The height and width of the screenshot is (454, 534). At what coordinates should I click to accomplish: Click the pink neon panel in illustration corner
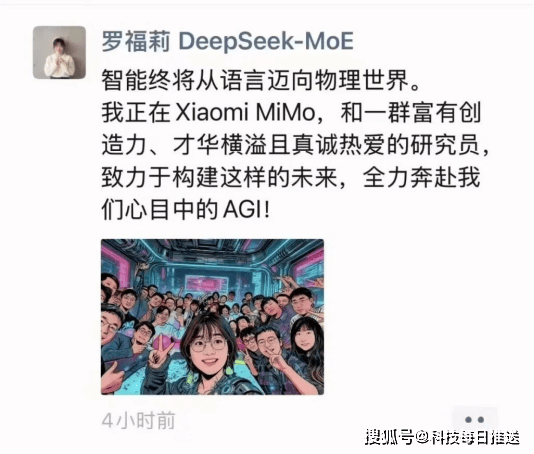click(116, 267)
